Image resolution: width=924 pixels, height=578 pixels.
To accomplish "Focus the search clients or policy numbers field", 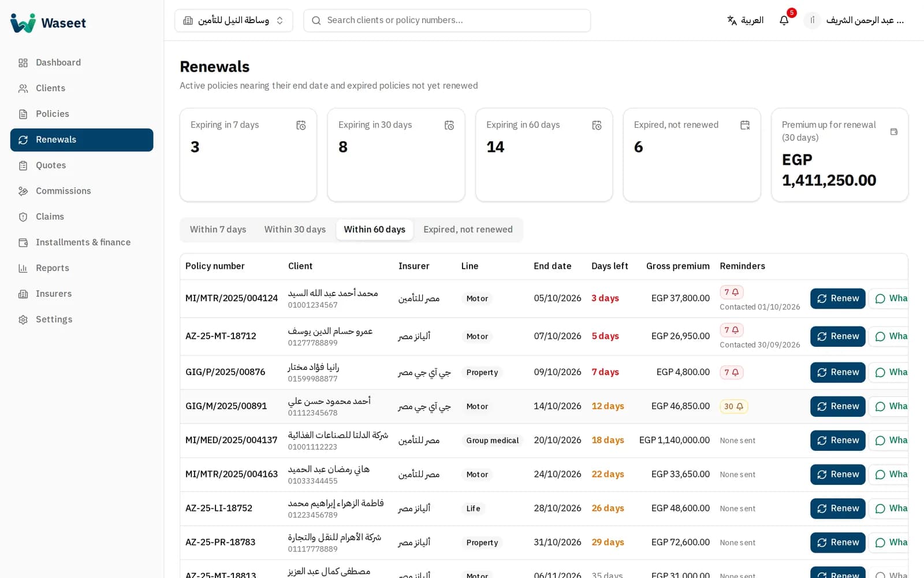I will 447,20.
